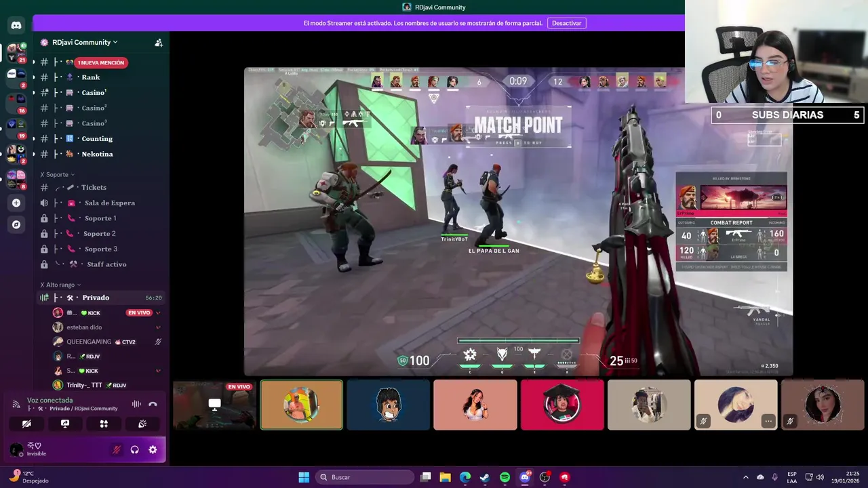
Task: Toggle system volume speaker icon
Action: (821, 477)
